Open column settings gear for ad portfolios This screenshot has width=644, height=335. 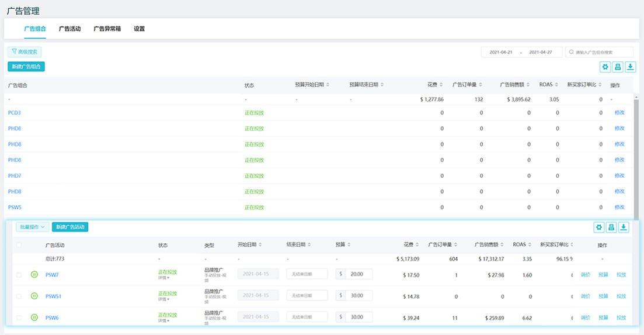tap(605, 67)
